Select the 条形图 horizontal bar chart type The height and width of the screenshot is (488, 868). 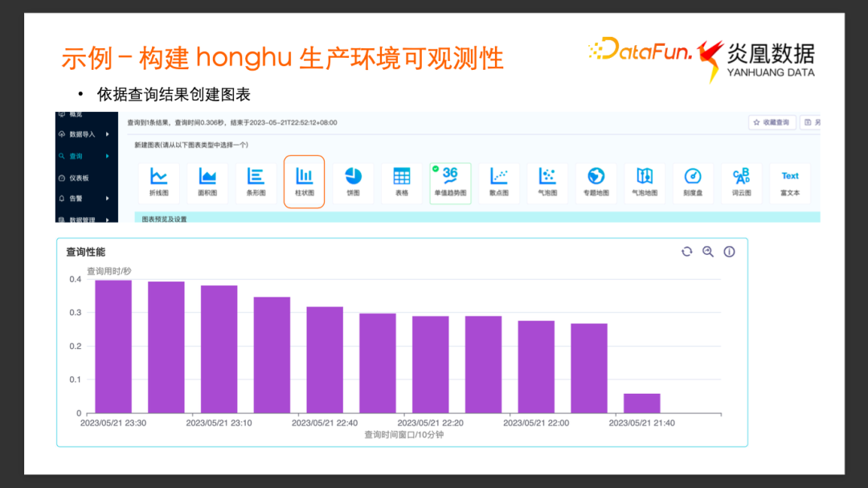tap(256, 182)
